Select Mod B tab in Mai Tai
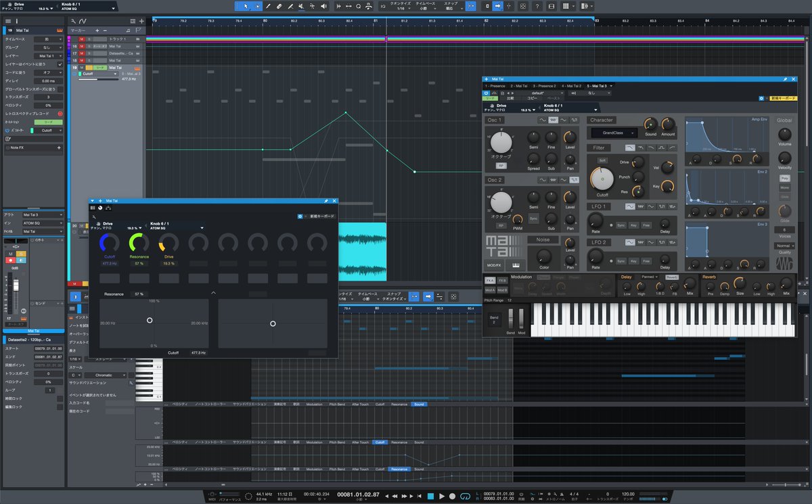812x504 pixels. (503, 290)
